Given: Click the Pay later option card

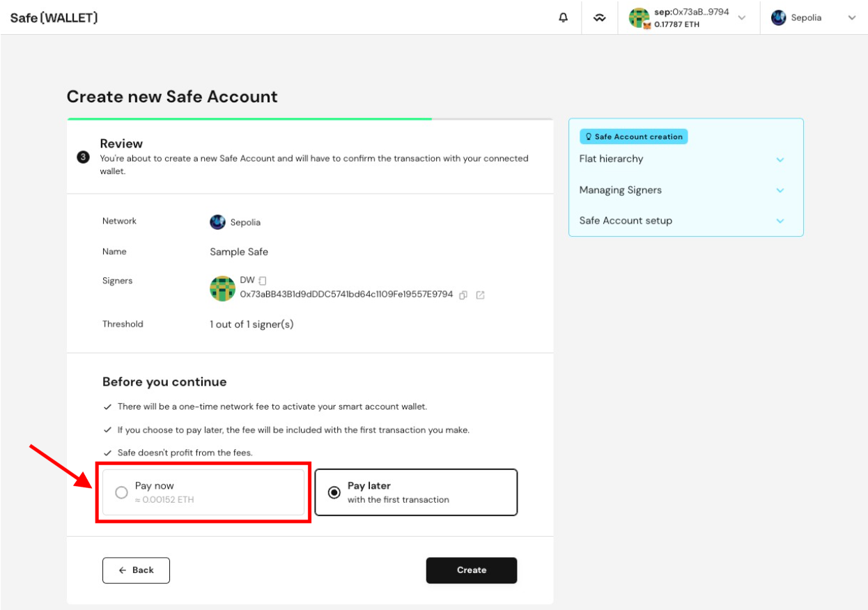Looking at the screenshot, I should [416, 492].
